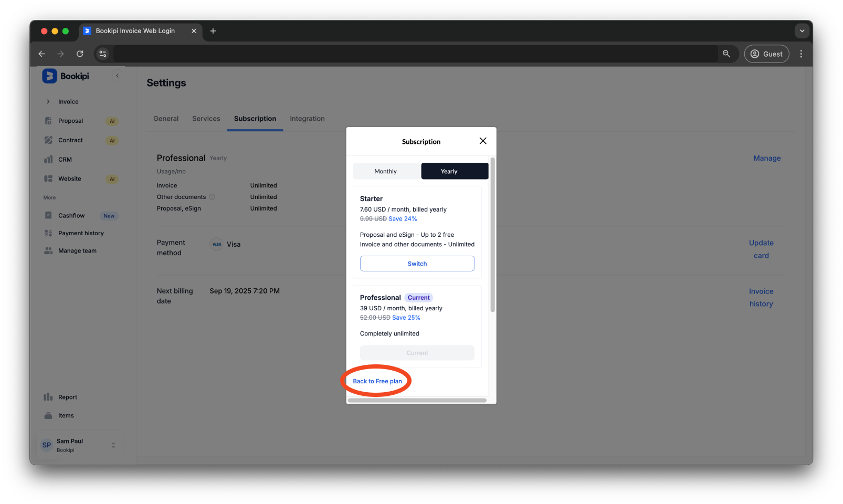
Task: Click the CRM icon in sidebar
Action: click(48, 159)
